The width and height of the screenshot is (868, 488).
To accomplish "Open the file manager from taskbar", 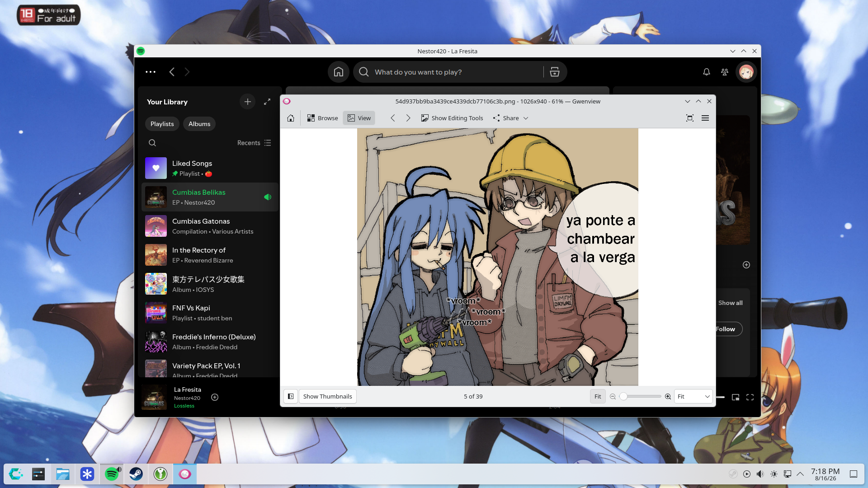I will (x=63, y=474).
